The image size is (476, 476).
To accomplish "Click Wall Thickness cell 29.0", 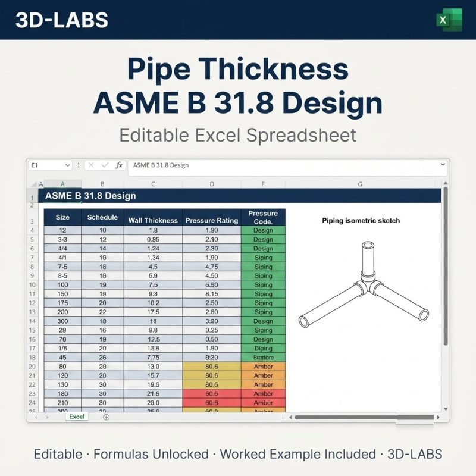I will [154, 403].
